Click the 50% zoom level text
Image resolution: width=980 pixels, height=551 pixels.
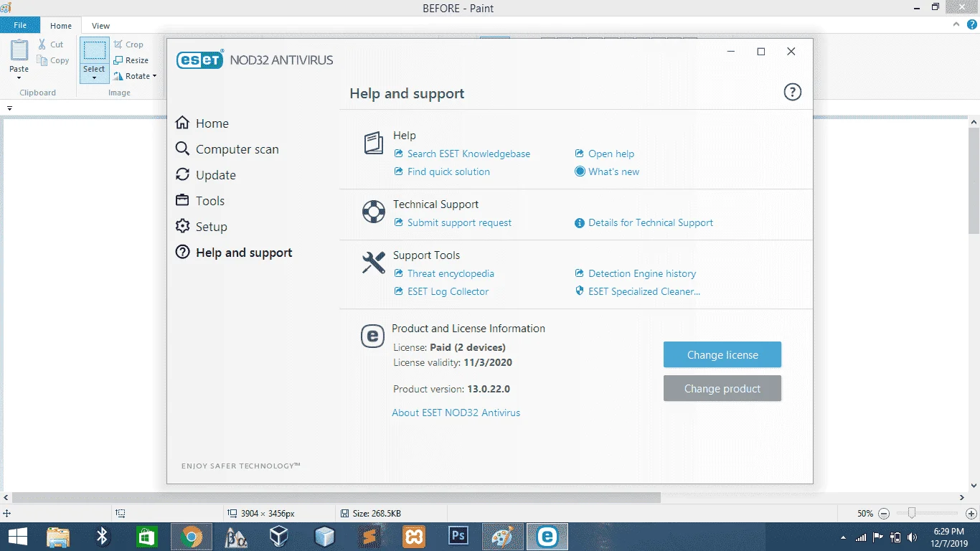coord(865,514)
